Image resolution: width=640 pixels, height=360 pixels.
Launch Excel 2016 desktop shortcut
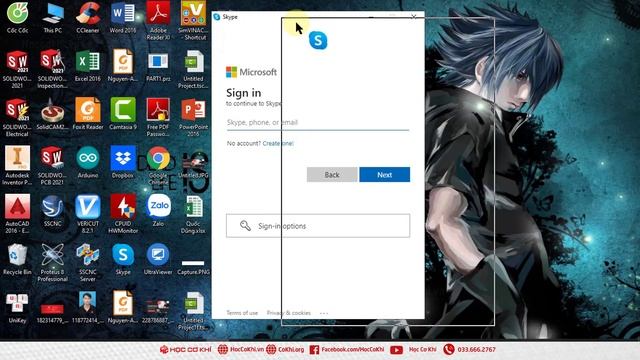click(88, 62)
